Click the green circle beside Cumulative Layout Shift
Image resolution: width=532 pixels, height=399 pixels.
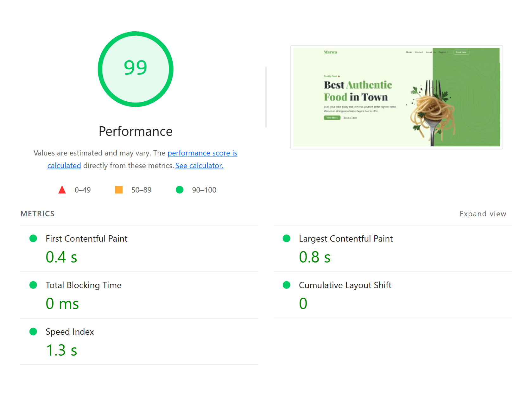pos(286,285)
